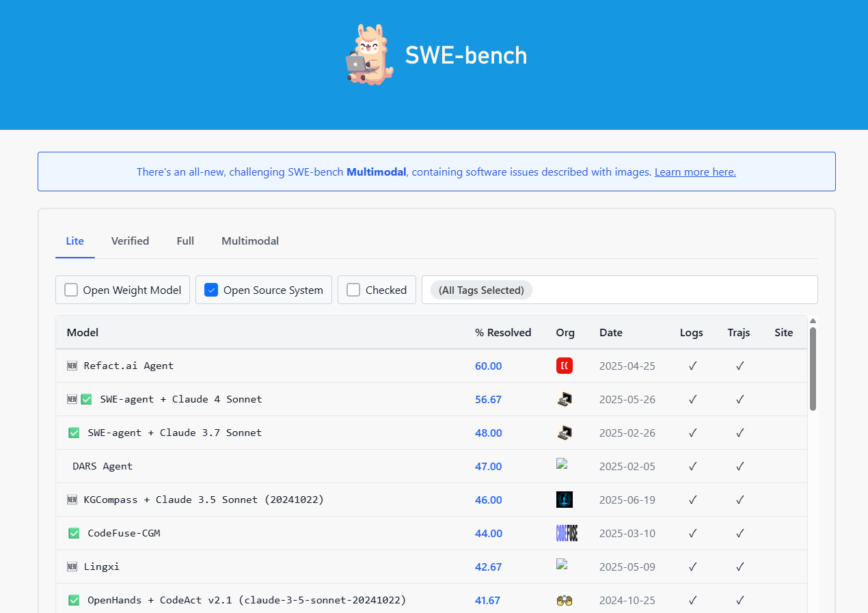This screenshot has width=868, height=613.
Task: Click the OpenHands org logo
Action: (x=565, y=600)
